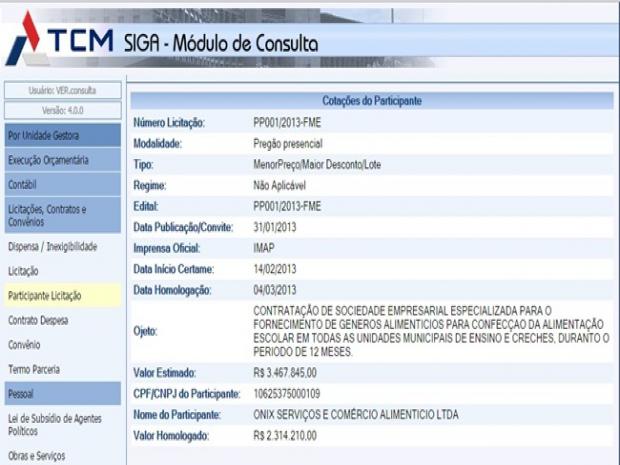Open the Por Unidade Gestora menu
Screen dimensions: 620x465
[63, 135]
